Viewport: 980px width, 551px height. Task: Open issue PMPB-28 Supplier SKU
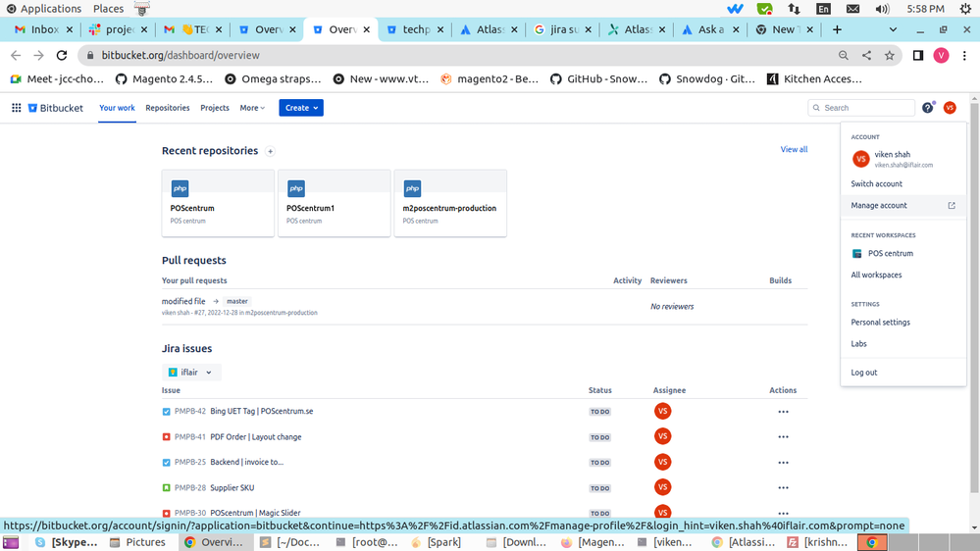click(x=232, y=487)
